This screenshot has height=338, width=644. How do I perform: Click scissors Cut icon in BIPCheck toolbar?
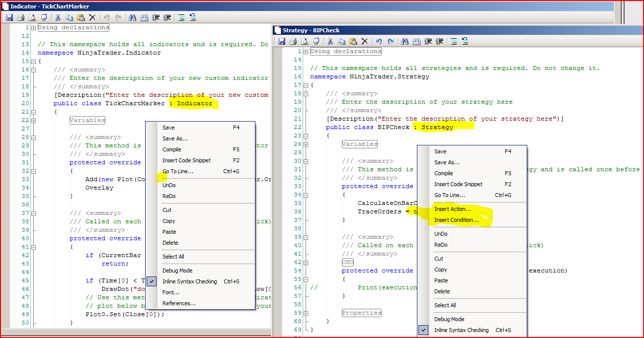(x=330, y=41)
